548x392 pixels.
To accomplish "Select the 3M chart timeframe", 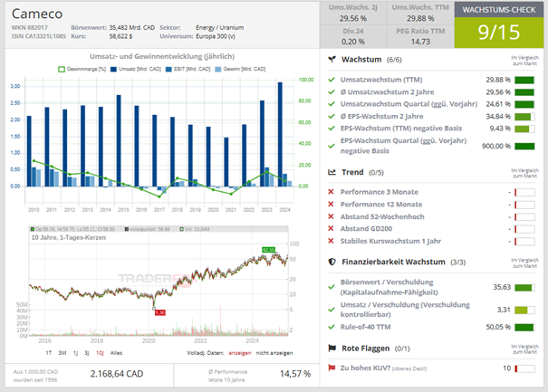I will [62, 353].
